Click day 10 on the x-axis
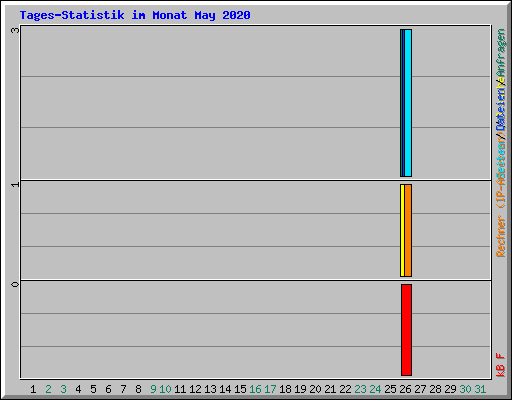The width and height of the screenshot is (512, 400). point(165,389)
